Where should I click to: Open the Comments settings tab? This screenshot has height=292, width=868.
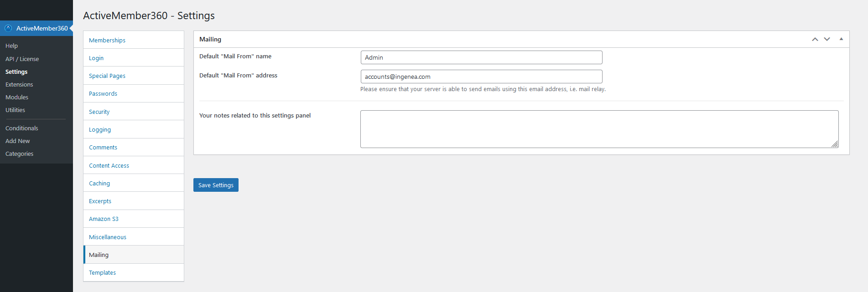pos(134,147)
